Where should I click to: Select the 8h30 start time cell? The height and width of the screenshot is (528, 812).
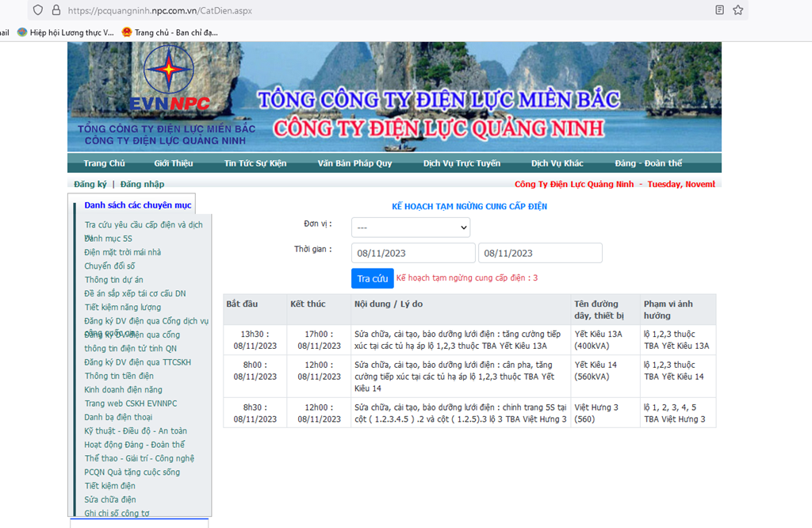255,413
